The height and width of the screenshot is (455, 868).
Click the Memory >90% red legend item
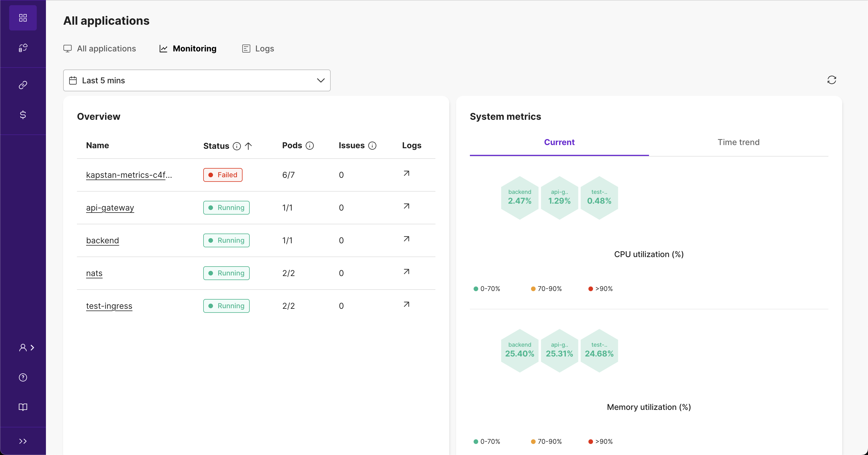[600, 442]
